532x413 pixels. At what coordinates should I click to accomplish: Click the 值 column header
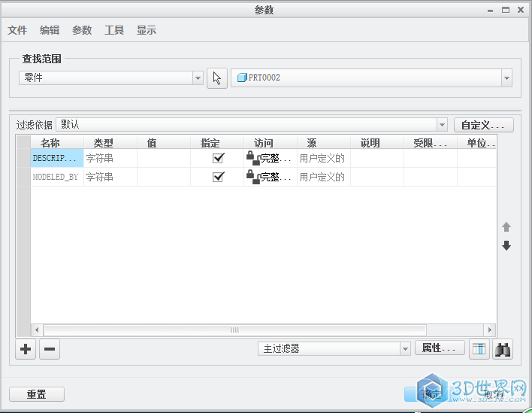[164, 143]
